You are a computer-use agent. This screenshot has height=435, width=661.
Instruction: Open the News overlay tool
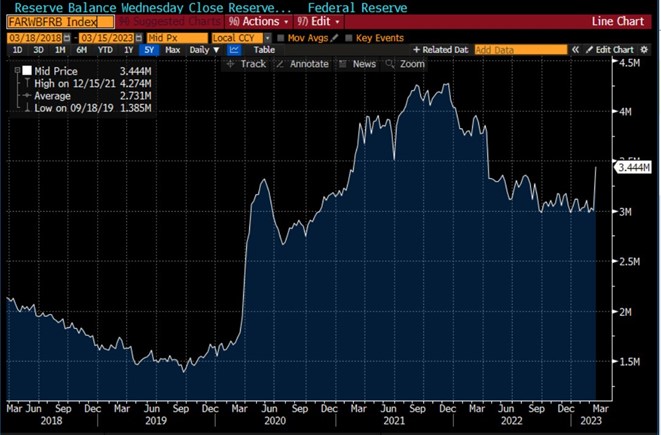356,63
